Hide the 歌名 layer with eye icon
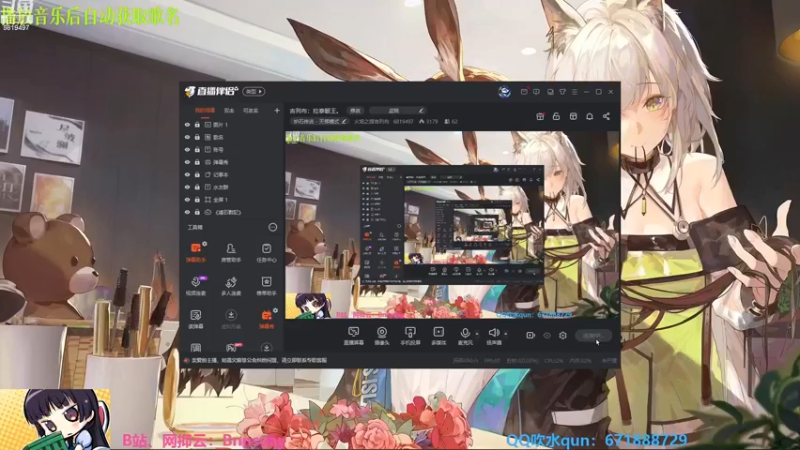800x450 pixels. (187, 137)
